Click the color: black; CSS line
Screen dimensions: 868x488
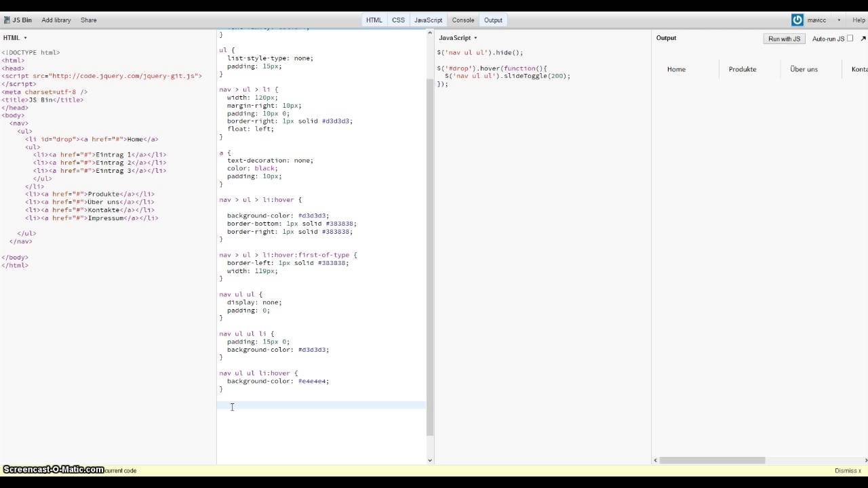click(x=252, y=168)
